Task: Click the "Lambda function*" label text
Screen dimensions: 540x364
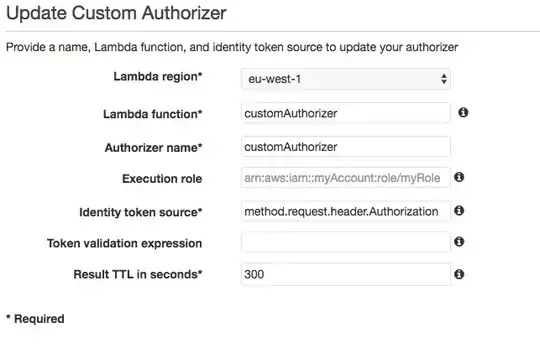Action: [x=153, y=114]
